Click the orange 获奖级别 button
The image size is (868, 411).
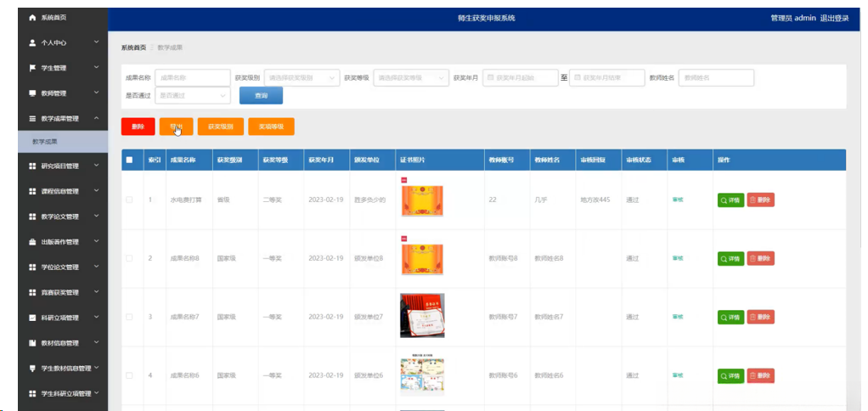point(220,127)
